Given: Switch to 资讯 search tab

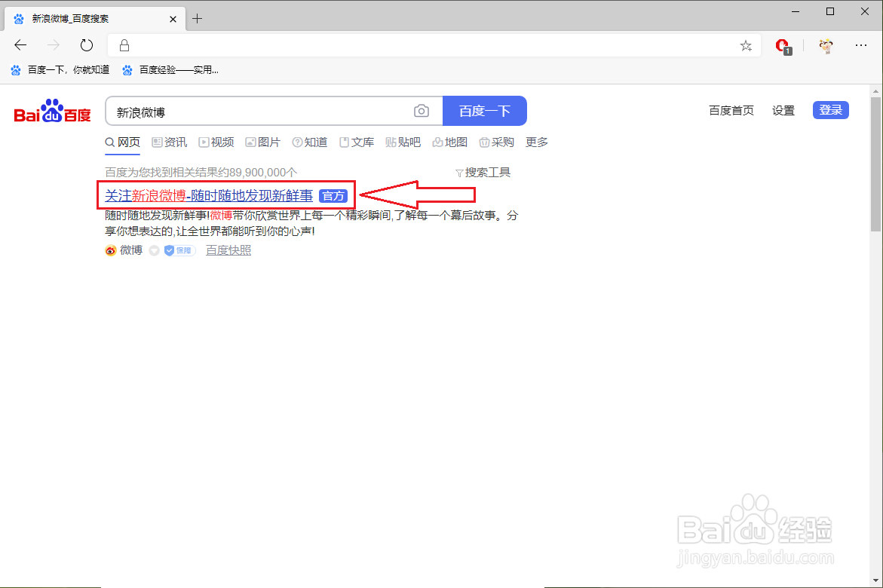Looking at the screenshot, I should 170,142.
